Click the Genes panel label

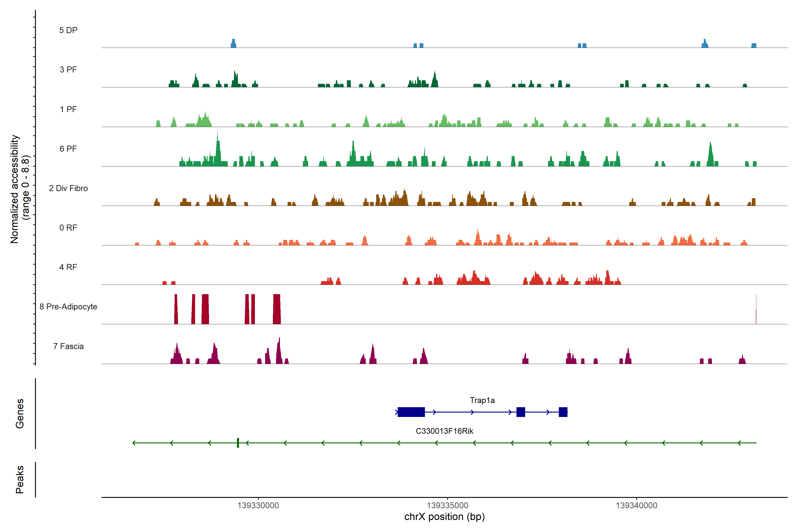click(x=20, y=413)
